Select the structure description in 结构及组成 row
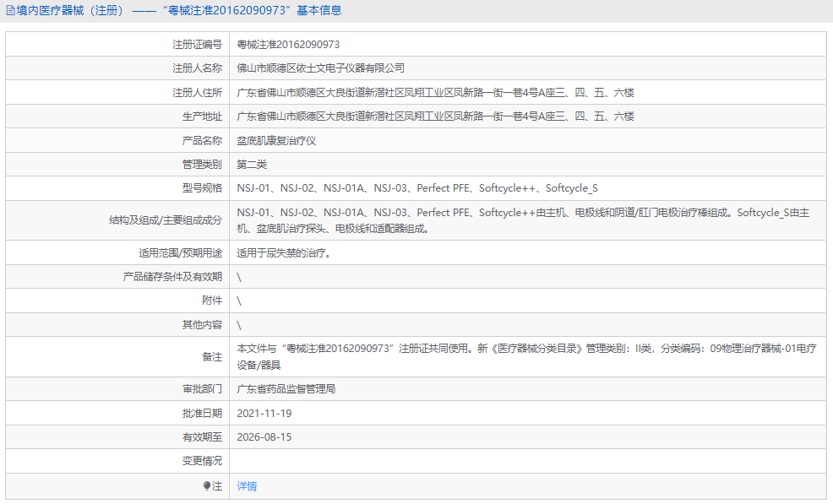Image resolution: width=833 pixels, height=504 pixels. [x=523, y=220]
